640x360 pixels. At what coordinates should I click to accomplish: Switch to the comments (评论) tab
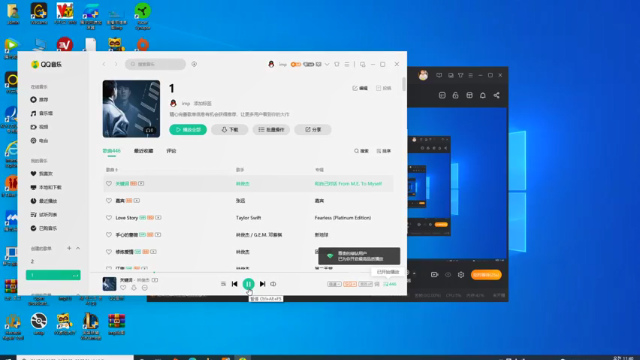[171, 151]
